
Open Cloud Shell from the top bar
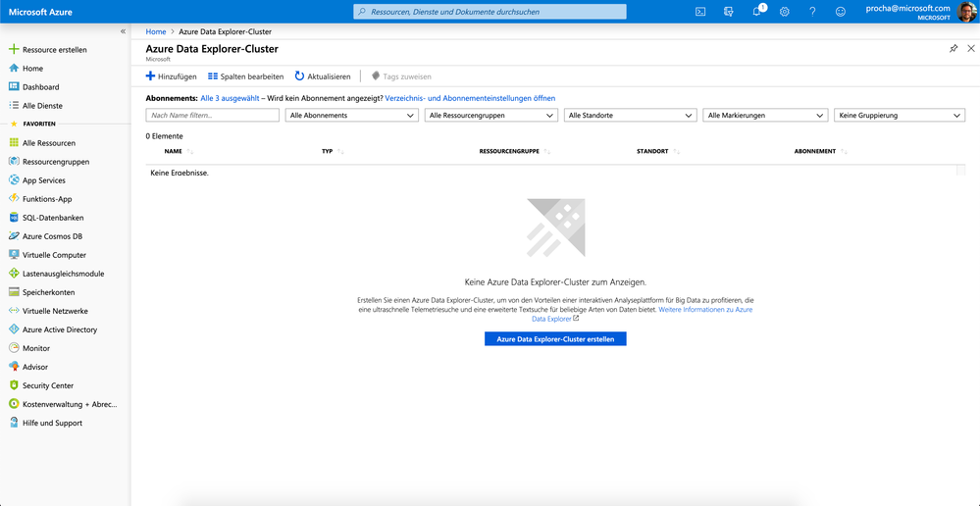(700, 11)
